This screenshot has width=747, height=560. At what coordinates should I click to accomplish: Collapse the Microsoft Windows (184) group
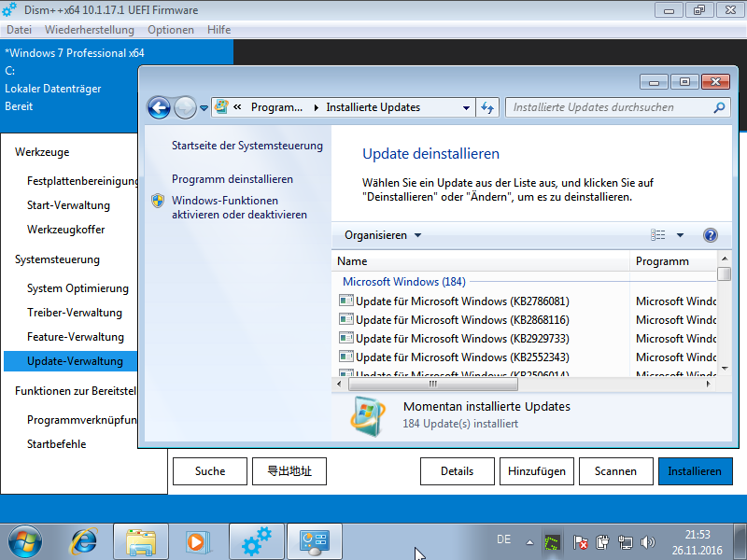click(404, 282)
